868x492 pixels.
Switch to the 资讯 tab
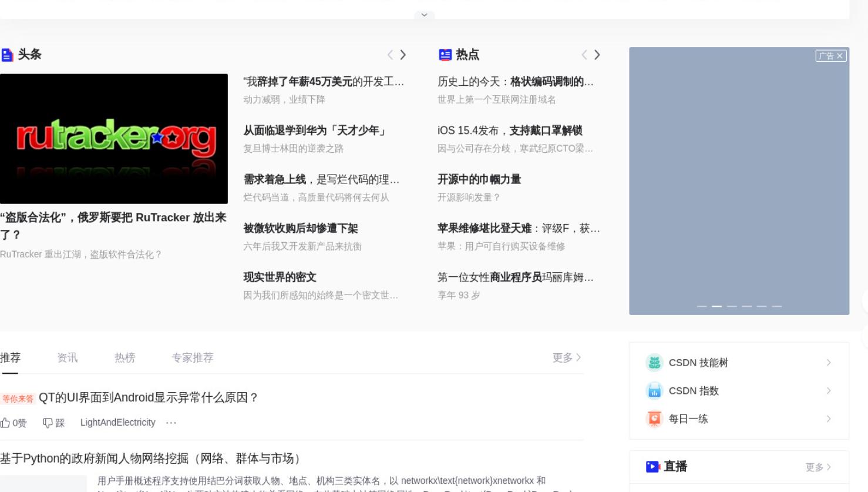click(x=67, y=357)
